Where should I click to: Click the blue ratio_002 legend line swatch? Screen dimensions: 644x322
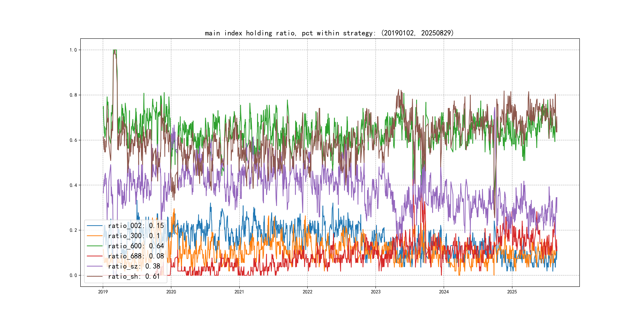click(x=95, y=226)
